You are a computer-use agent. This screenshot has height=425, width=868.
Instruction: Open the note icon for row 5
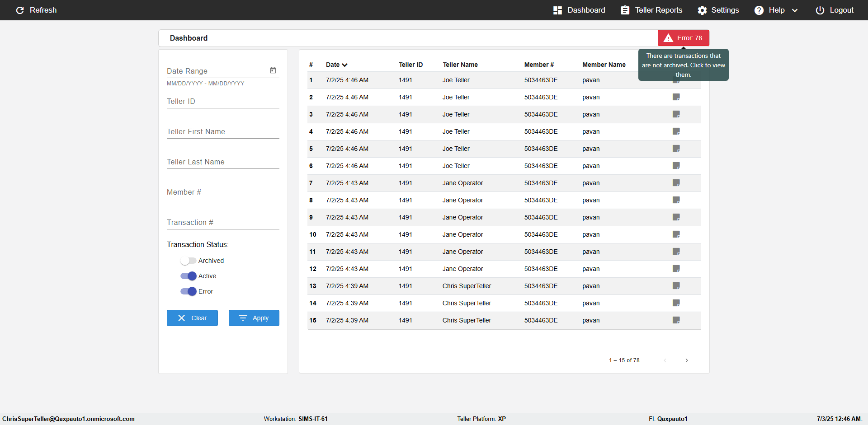tap(676, 149)
